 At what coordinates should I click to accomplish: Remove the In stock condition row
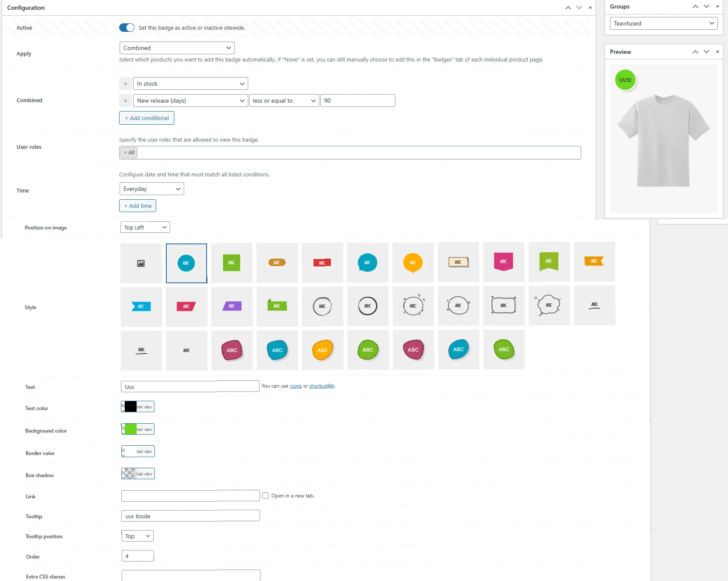pyautogui.click(x=125, y=84)
